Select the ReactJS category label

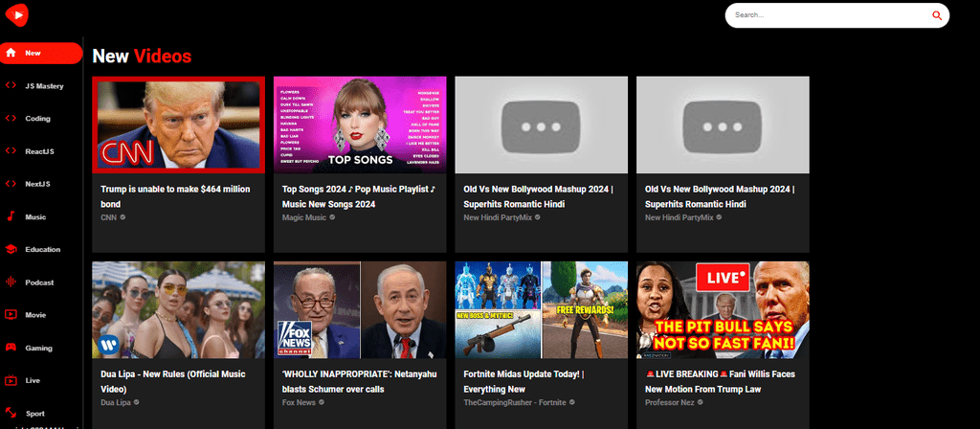[39, 151]
